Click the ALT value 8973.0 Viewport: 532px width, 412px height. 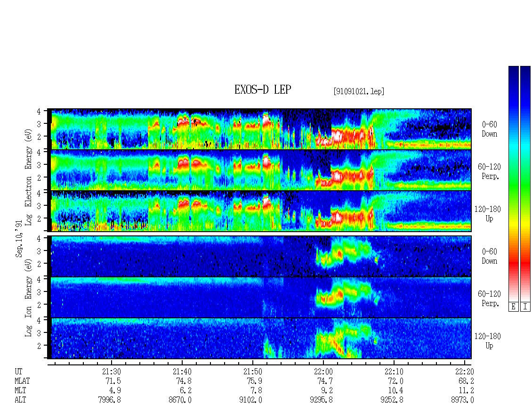(462, 400)
